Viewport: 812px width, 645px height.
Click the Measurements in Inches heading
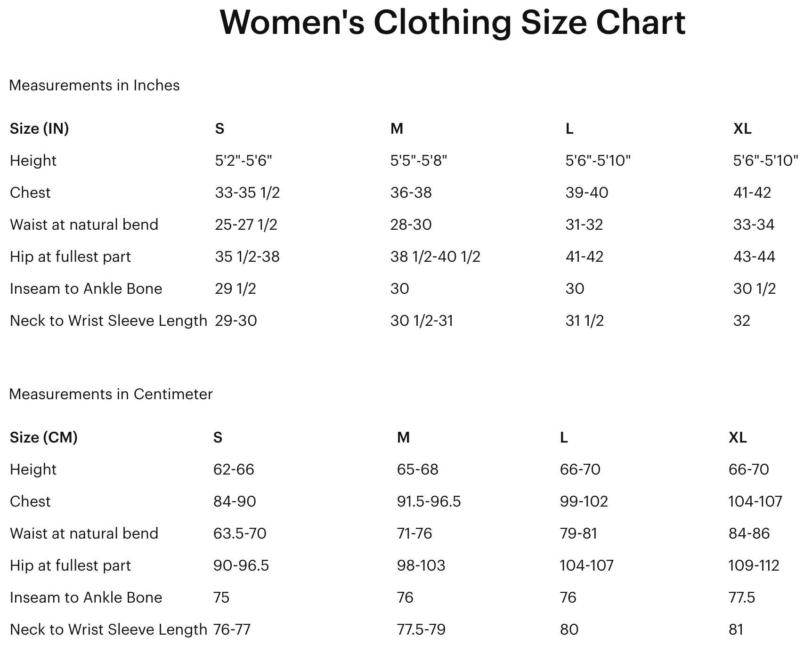tap(94, 85)
